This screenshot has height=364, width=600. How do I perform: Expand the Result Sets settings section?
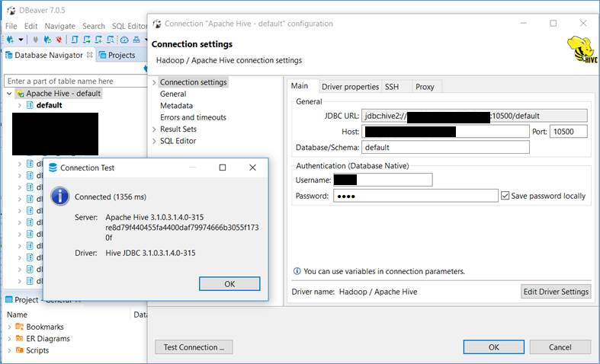[154, 129]
